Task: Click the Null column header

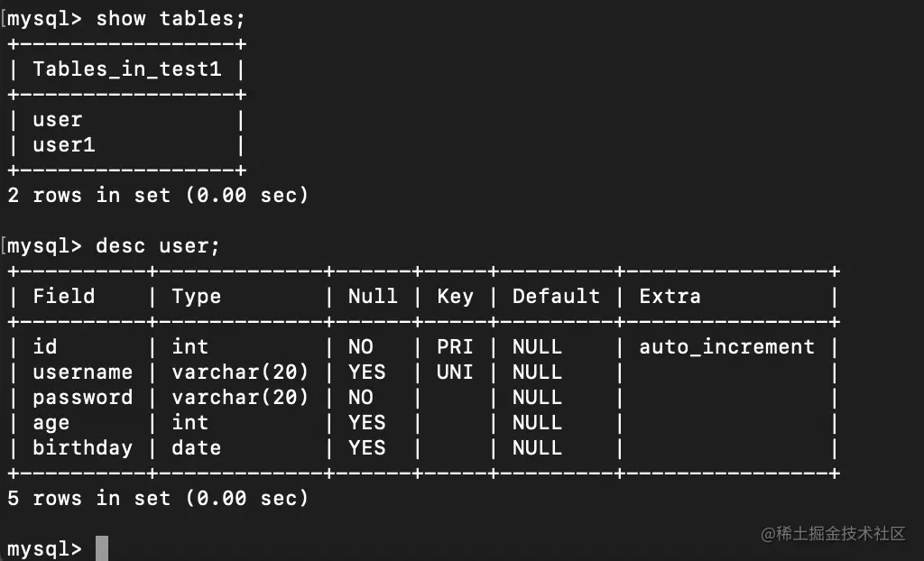Action: (373, 296)
